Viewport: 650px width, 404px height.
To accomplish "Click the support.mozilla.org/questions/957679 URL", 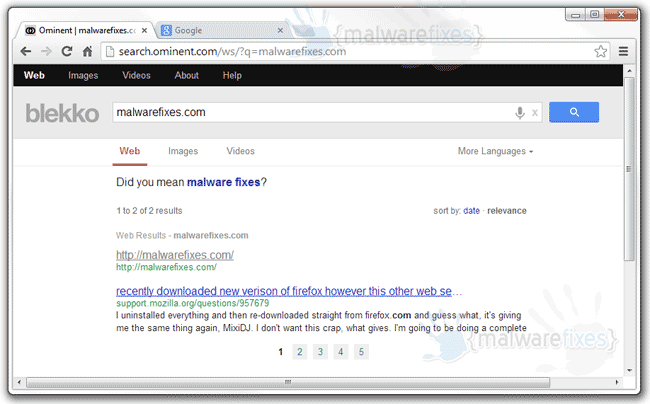I will (x=192, y=303).
